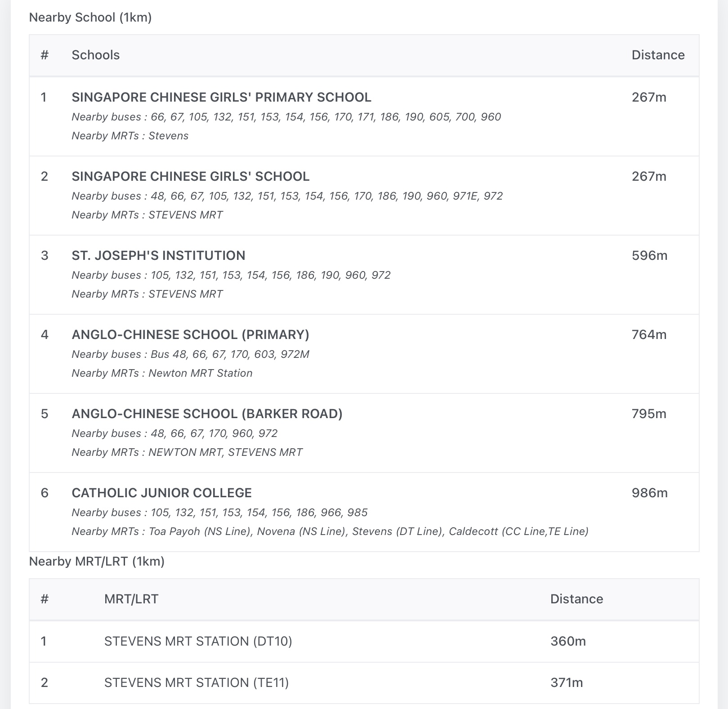
Task: Select the Singapore Chinese Girls' School entry
Action: pyautogui.click(x=190, y=176)
